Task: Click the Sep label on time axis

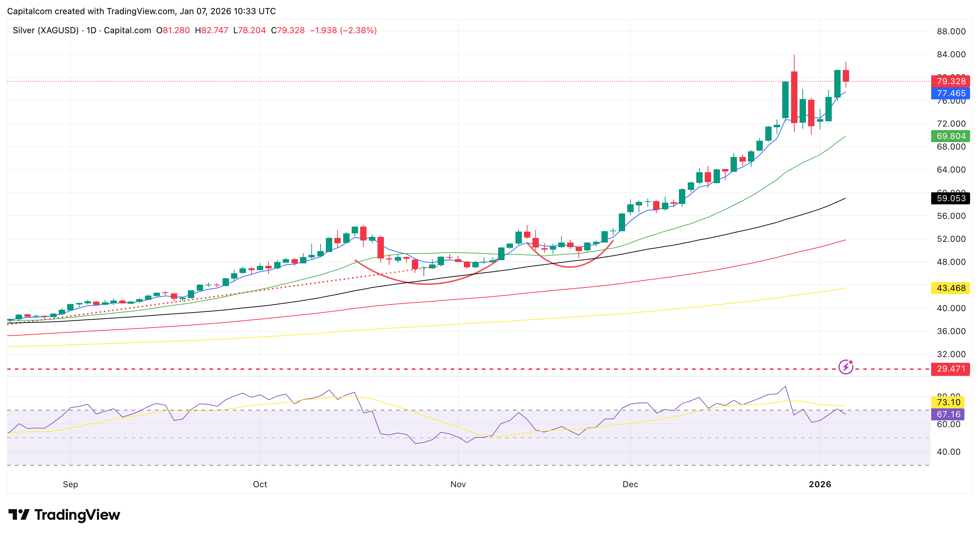Action: tap(70, 484)
